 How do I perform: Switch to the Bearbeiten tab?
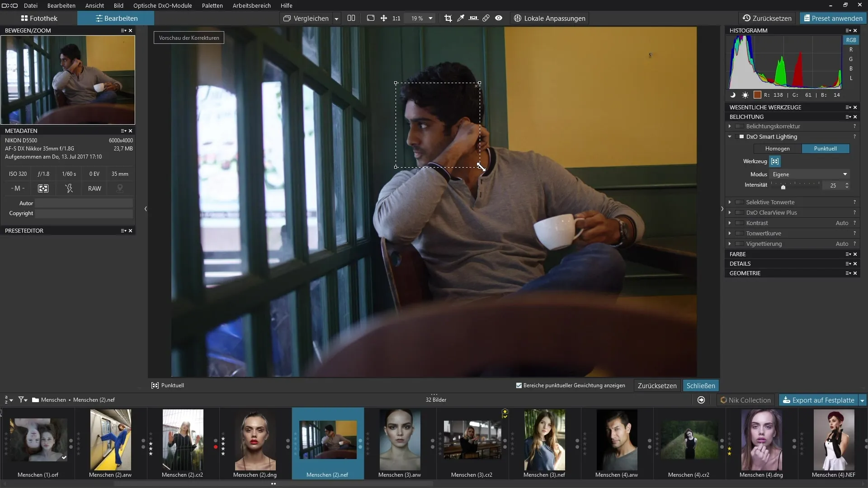tap(116, 19)
